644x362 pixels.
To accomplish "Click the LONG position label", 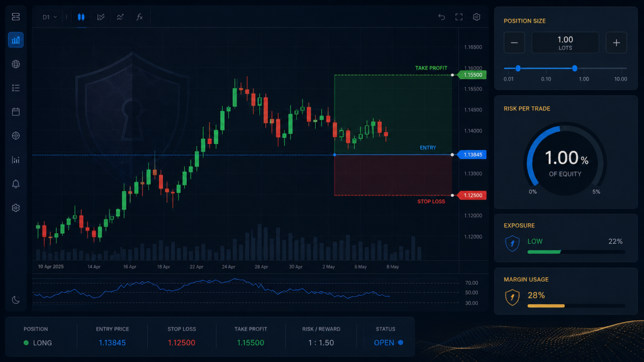I will tap(42, 343).
